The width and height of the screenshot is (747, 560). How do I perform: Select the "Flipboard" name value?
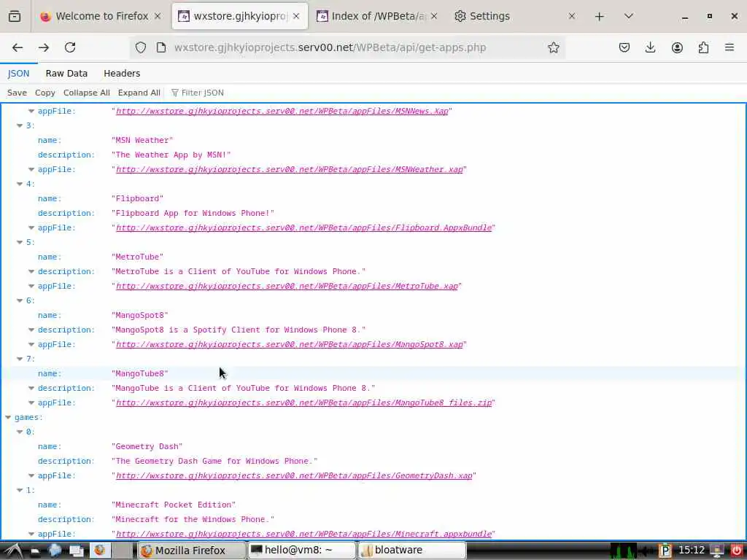click(x=137, y=198)
